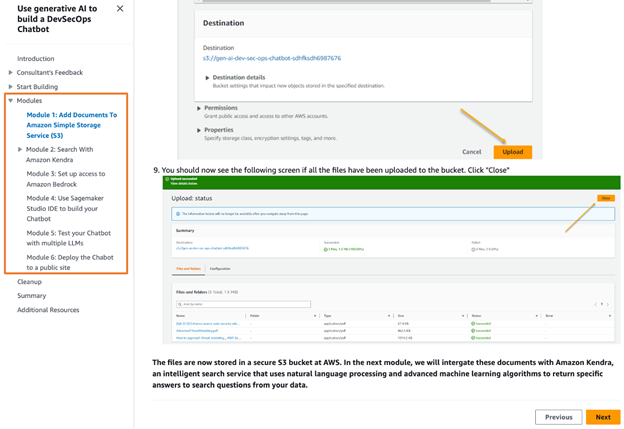The image size is (624, 429).
Task: Click the 57.4 KB size cell
Action: (x=403, y=324)
